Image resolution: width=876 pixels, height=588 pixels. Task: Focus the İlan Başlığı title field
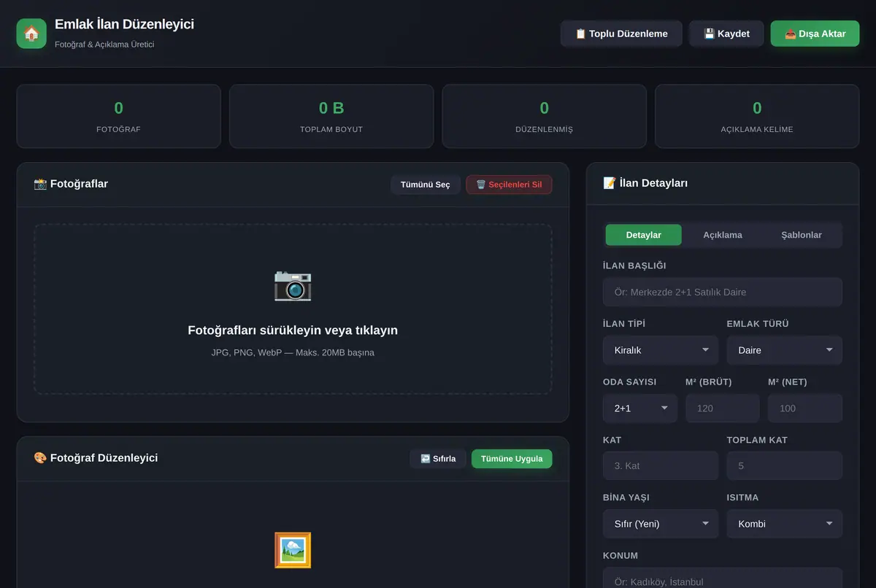click(x=723, y=292)
